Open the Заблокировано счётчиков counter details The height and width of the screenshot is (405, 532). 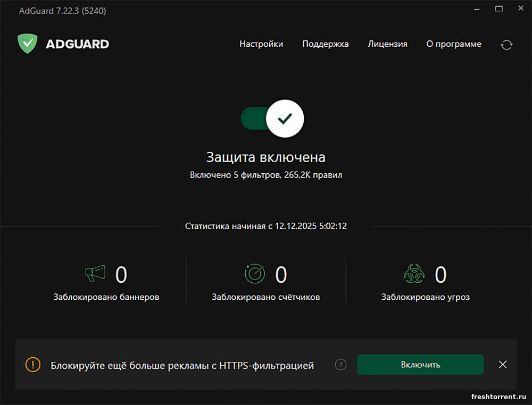[x=266, y=297]
